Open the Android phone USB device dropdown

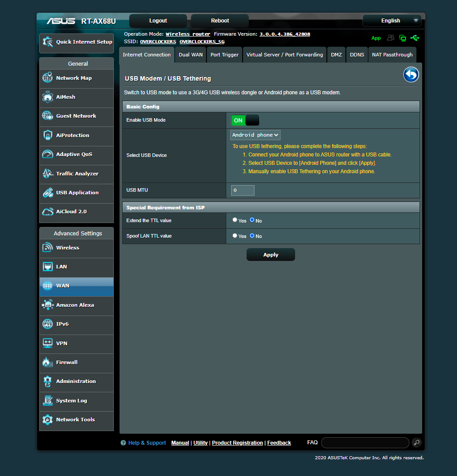tap(255, 135)
